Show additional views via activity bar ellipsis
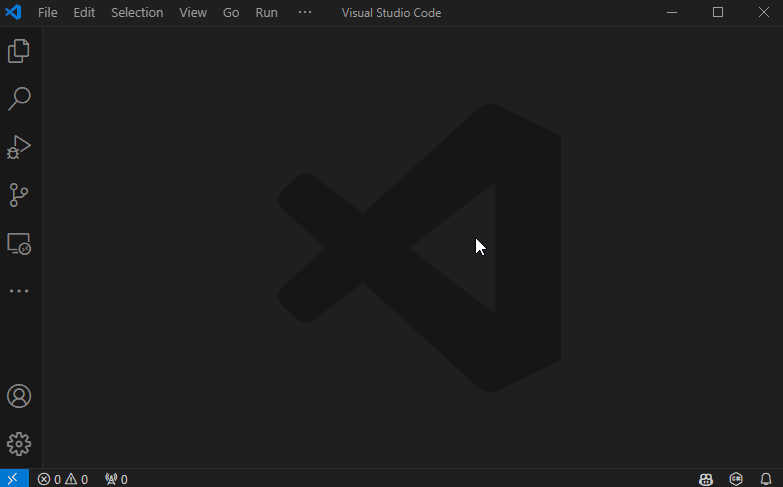Viewport: 783px width, 487px height. point(19,291)
